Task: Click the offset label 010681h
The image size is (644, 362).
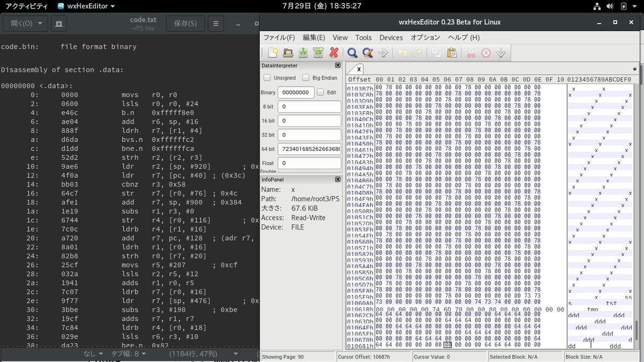Action: click(360, 345)
